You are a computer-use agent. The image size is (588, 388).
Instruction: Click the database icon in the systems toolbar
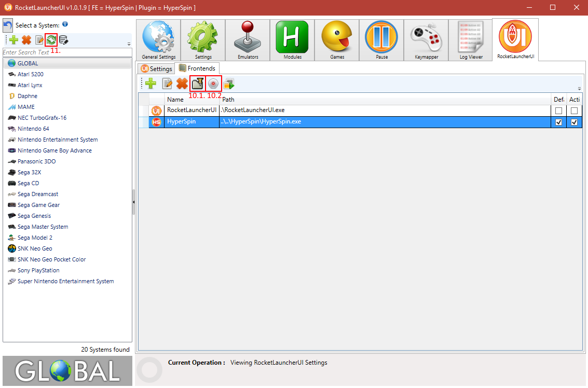(63, 40)
